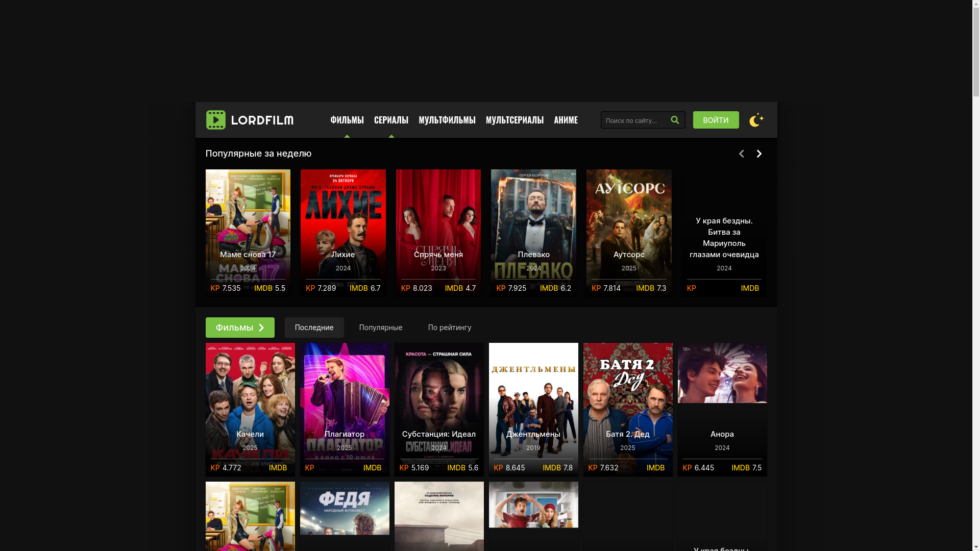Open the Плагиатор movie card

(x=345, y=410)
